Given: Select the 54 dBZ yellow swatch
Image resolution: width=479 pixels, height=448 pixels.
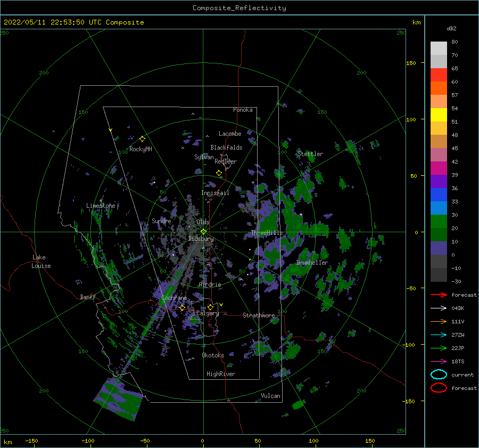Looking at the screenshot, I should tap(439, 115).
